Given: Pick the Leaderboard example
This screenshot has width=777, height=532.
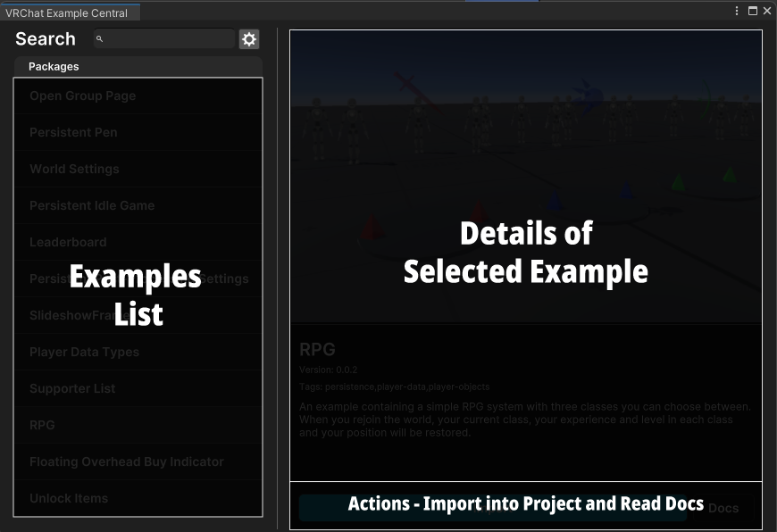Looking at the screenshot, I should pyautogui.click(x=138, y=242).
